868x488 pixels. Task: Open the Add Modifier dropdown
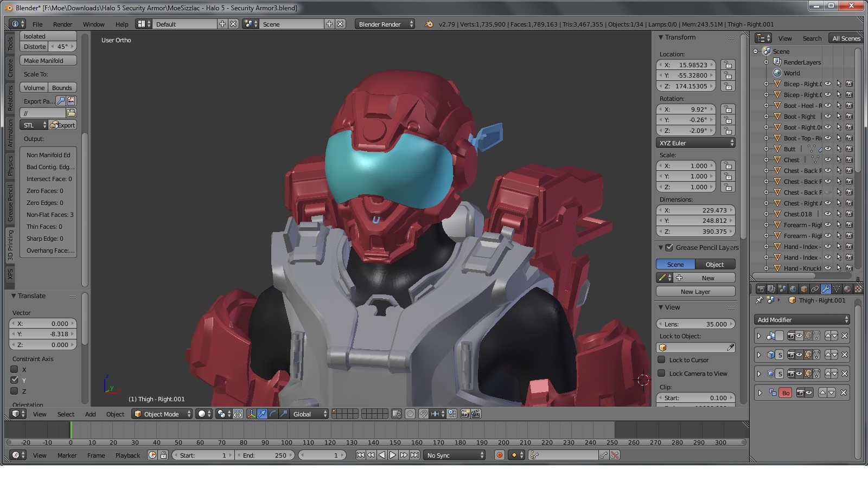802,320
